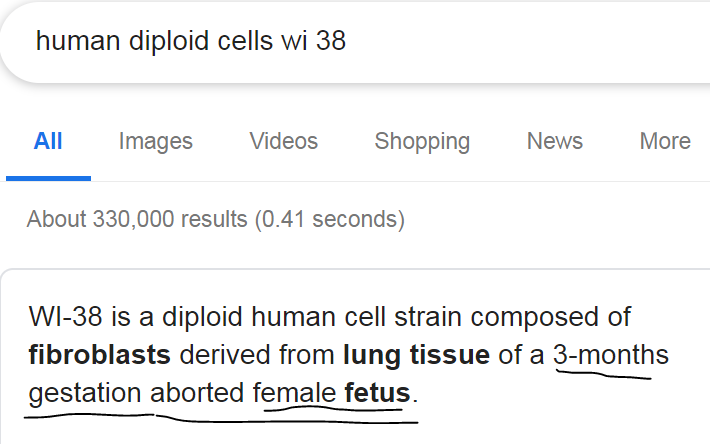Image resolution: width=710 pixels, height=444 pixels.
Task: Go to the Shopping tab
Action: click(422, 142)
